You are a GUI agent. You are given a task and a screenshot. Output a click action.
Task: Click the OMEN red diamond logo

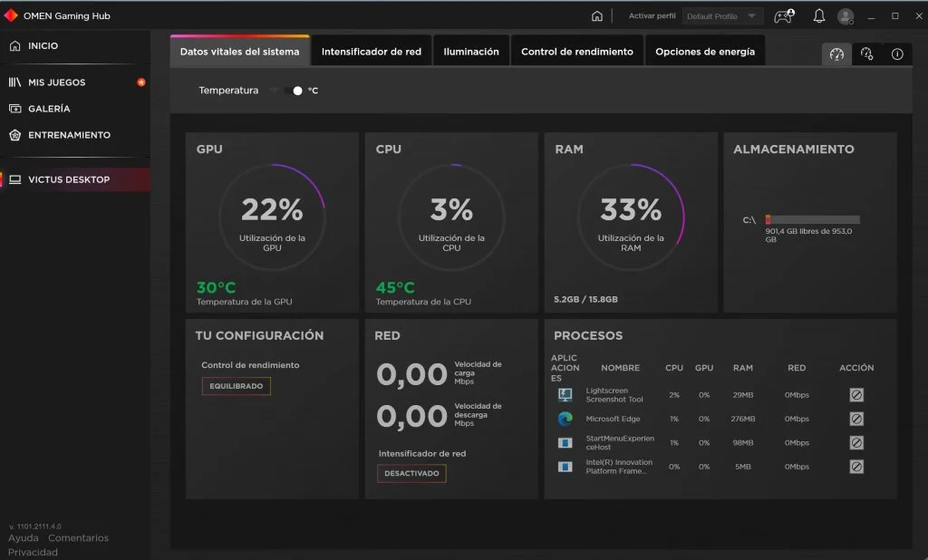click(x=11, y=15)
